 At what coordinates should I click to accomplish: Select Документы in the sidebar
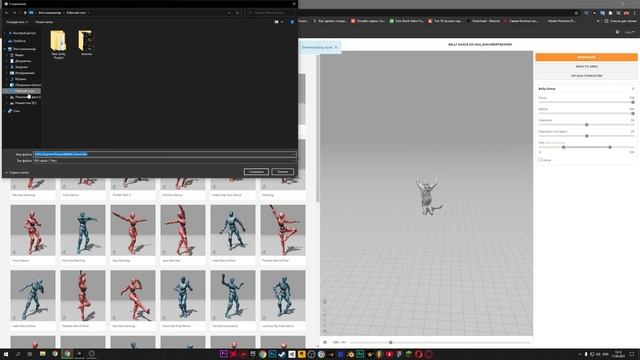click(x=22, y=61)
